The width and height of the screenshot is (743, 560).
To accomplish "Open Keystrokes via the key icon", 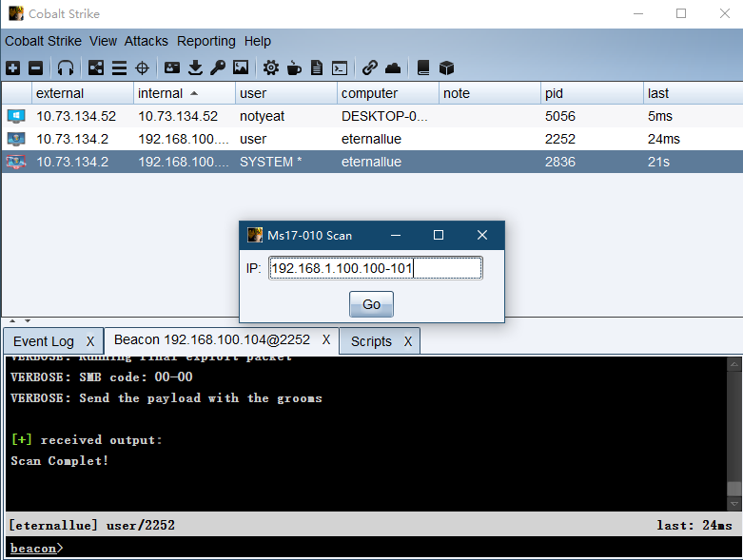I will pos(218,68).
